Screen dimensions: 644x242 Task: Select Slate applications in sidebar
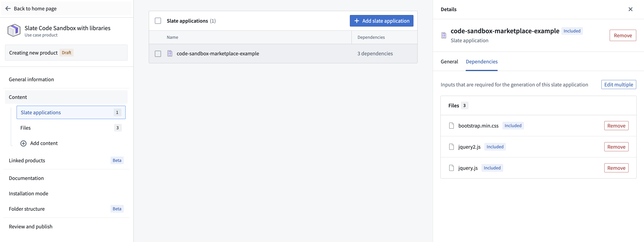(x=71, y=113)
